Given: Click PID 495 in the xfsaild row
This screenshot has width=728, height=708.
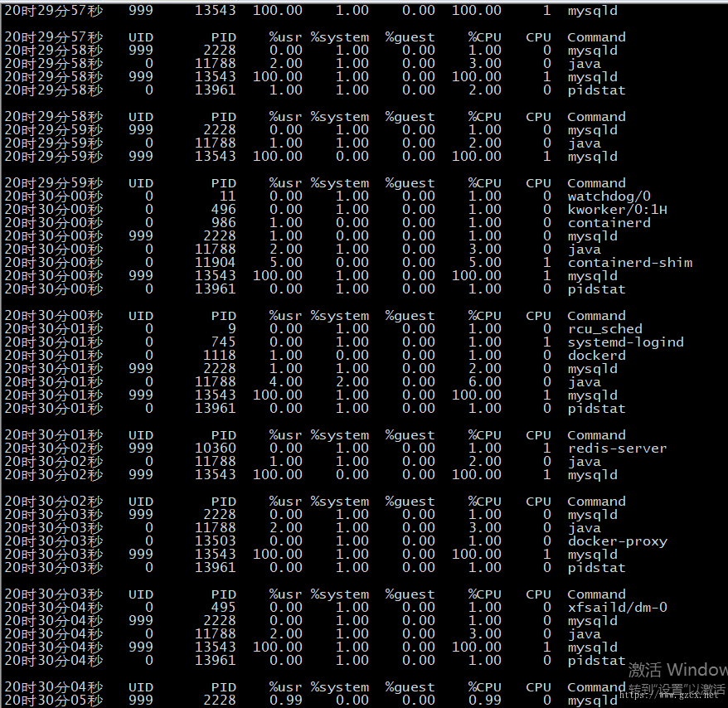Looking at the screenshot, I should (x=223, y=607).
